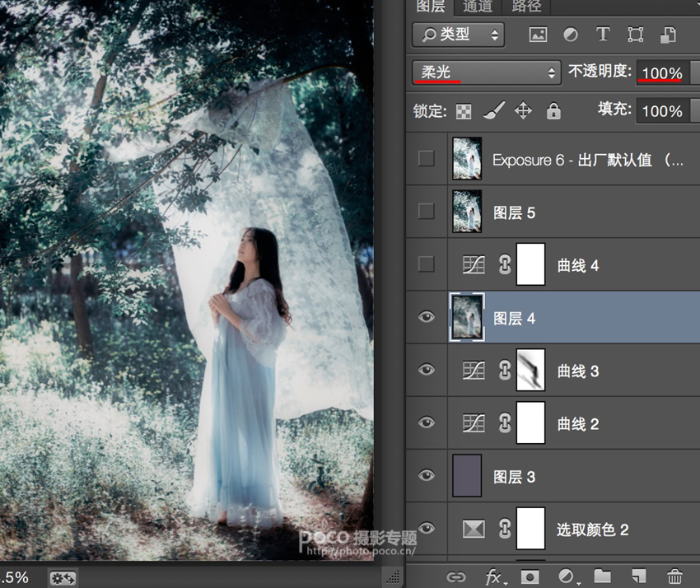Create new fill or adjustment layer
The width and height of the screenshot is (700, 588).
(x=567, y=576)
